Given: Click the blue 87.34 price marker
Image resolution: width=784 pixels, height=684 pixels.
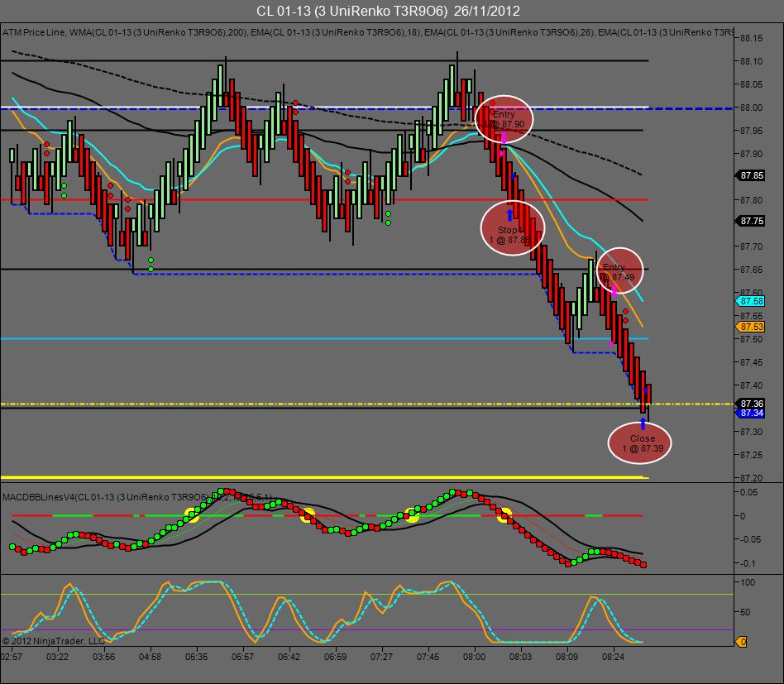Looking at the screenshot, I should tap(750, 413).
